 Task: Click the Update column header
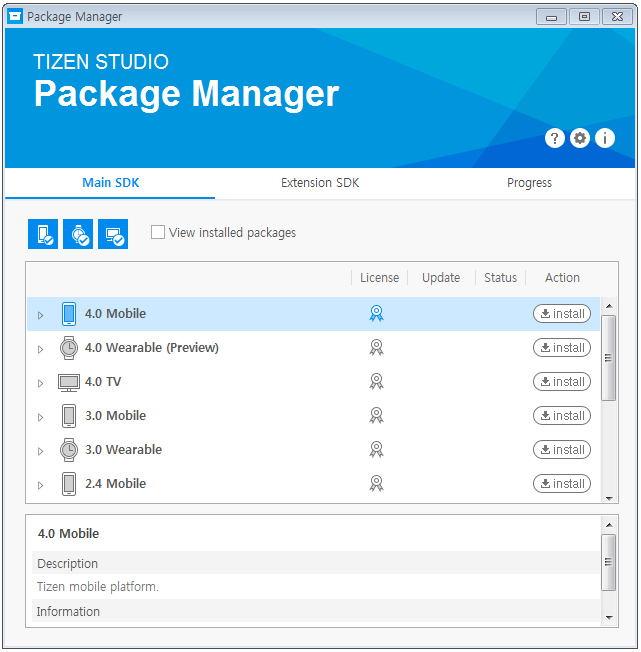[441, 278]
